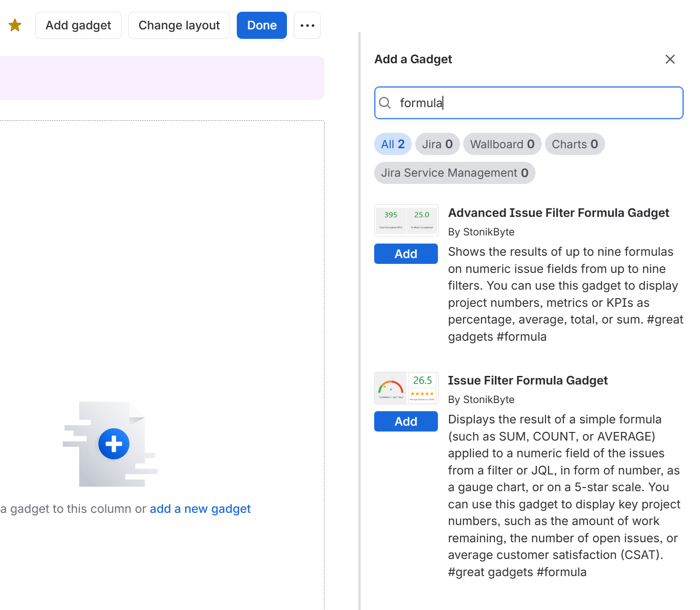Add the Advanced Issue Filter Formula Gadget

[406, 254]
